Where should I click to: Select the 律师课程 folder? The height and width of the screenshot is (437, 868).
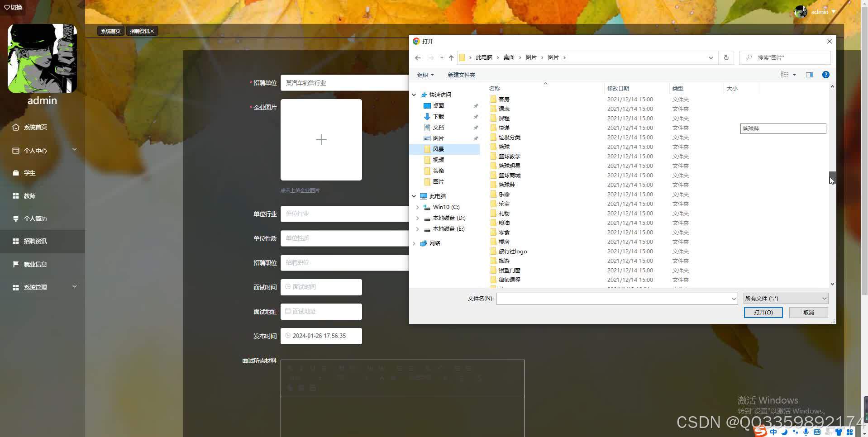509,280
